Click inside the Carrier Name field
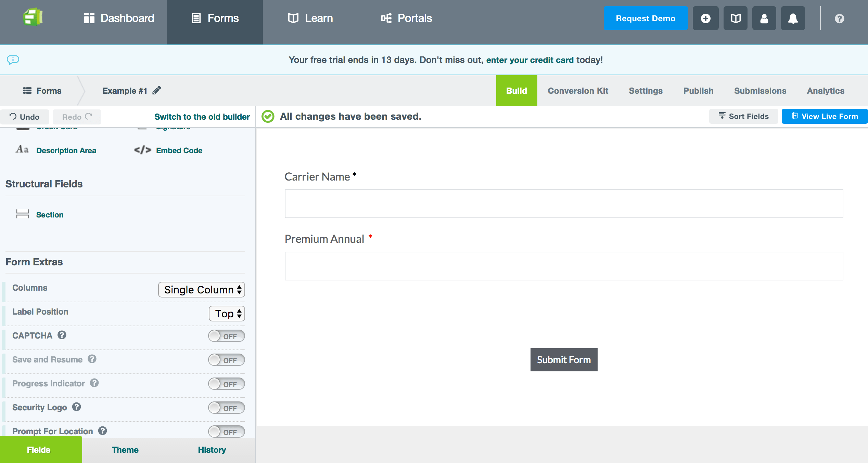Viewport: 868px width, 463px height. (563, 203)
